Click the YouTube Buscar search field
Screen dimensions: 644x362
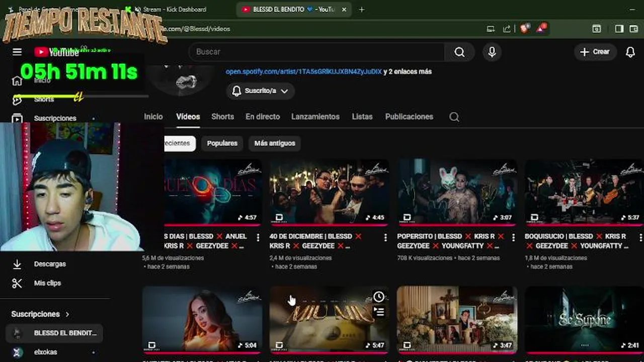tap(317, 52)
